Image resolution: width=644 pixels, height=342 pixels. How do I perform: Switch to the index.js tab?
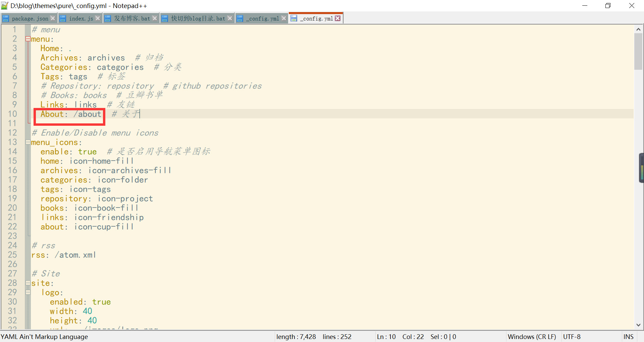(x=80, y=18)
